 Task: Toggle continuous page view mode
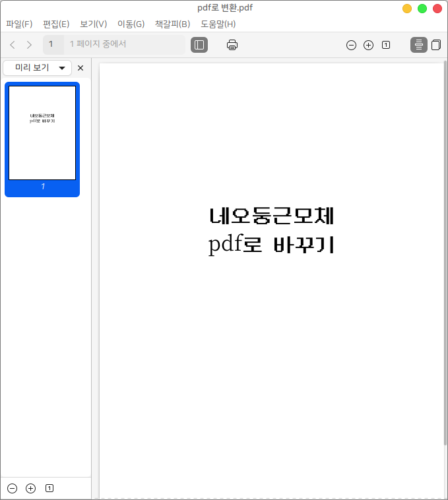coord(418,45)
